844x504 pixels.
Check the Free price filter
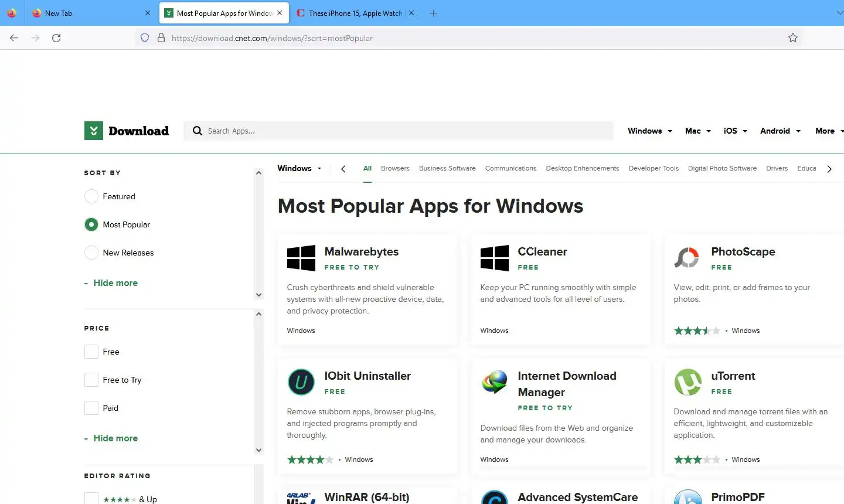coord(91,352)
